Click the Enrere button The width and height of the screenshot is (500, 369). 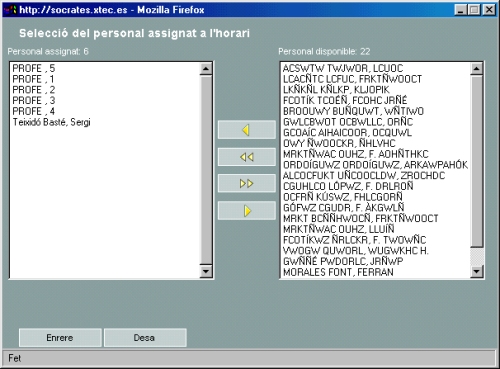tap(60, 338)
